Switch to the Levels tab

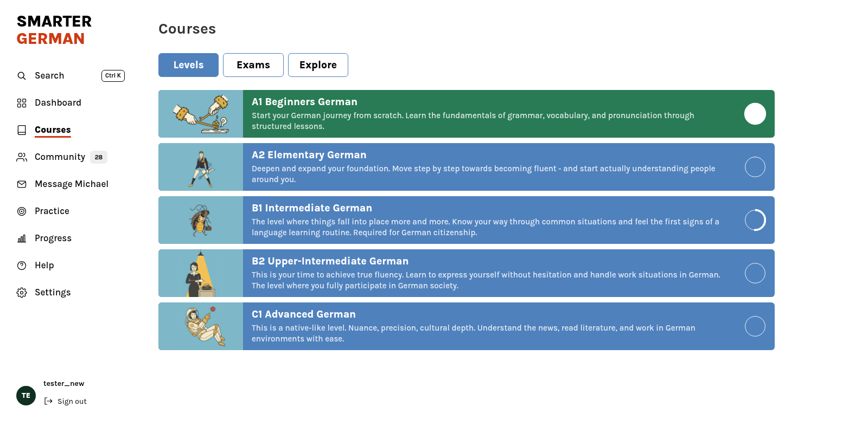188,65
